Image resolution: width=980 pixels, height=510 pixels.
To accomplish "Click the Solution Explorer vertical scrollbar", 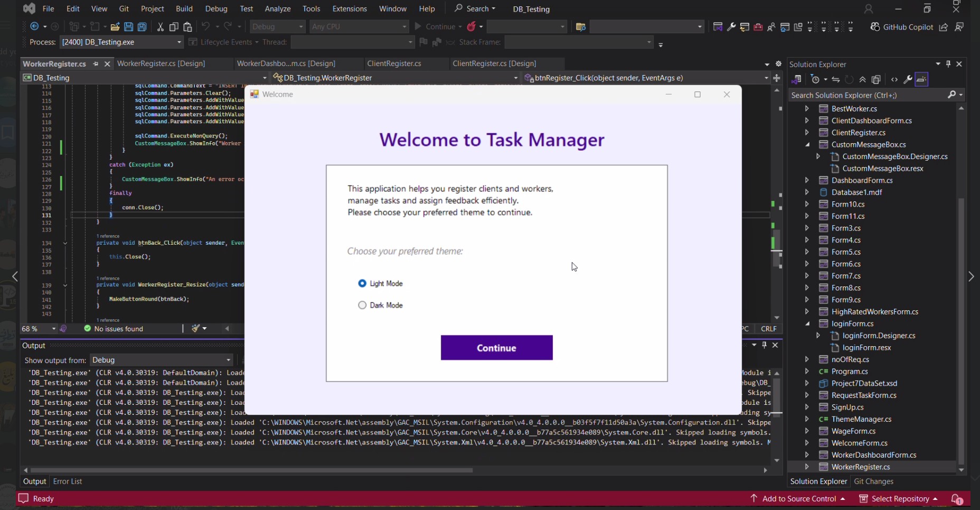I will pos(961,332).
